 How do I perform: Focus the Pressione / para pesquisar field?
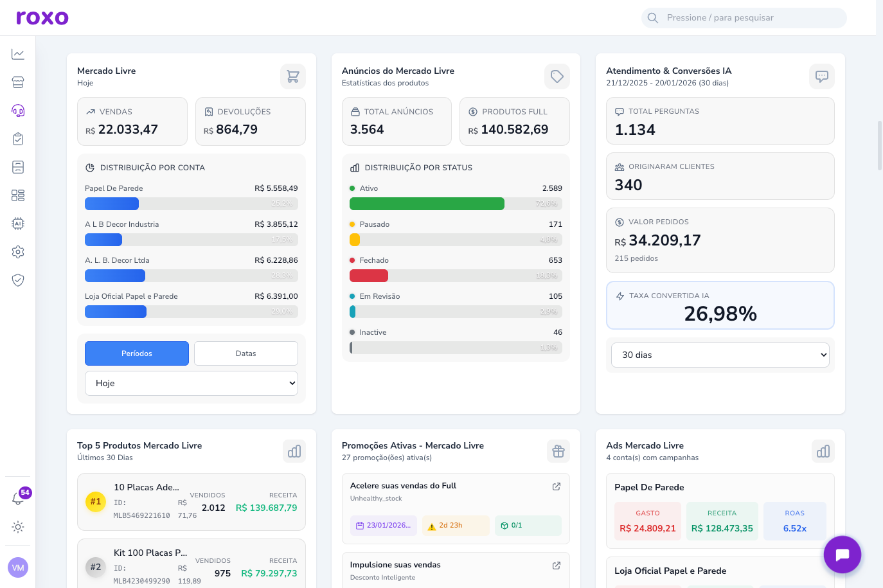[744, 18]
